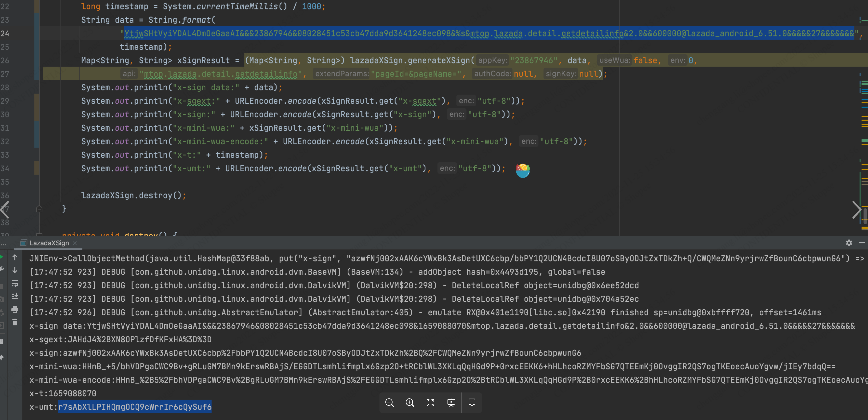Open run panel settings gear icon

(849, 243)
